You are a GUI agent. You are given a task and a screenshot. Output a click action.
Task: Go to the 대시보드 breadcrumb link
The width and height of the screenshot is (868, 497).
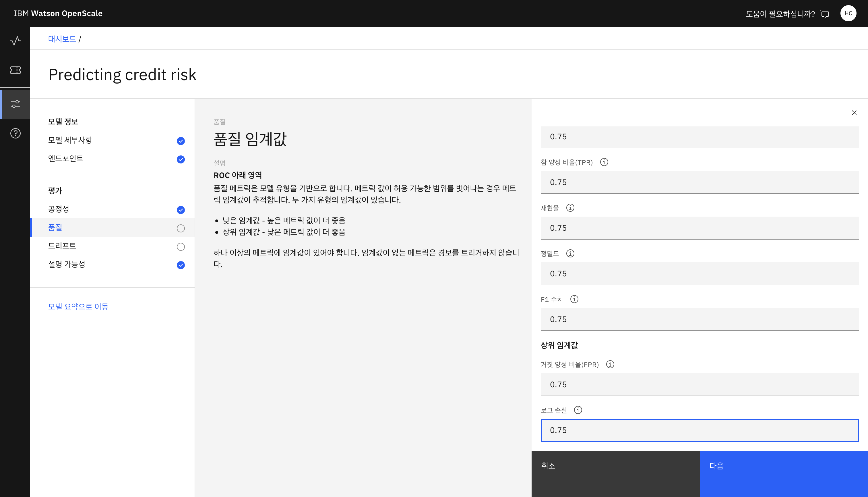pos(62,39)
